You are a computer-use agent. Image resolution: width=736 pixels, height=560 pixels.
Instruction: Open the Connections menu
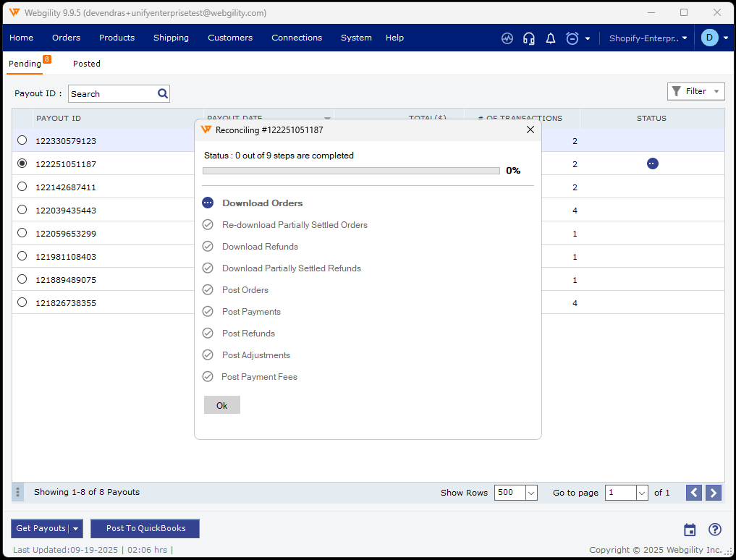(297, 38)
